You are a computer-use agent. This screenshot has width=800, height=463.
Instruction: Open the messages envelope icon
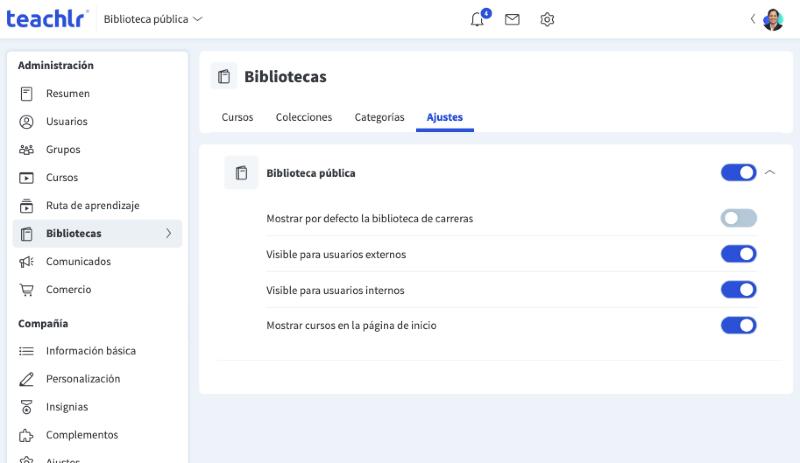tap(512, 19)
